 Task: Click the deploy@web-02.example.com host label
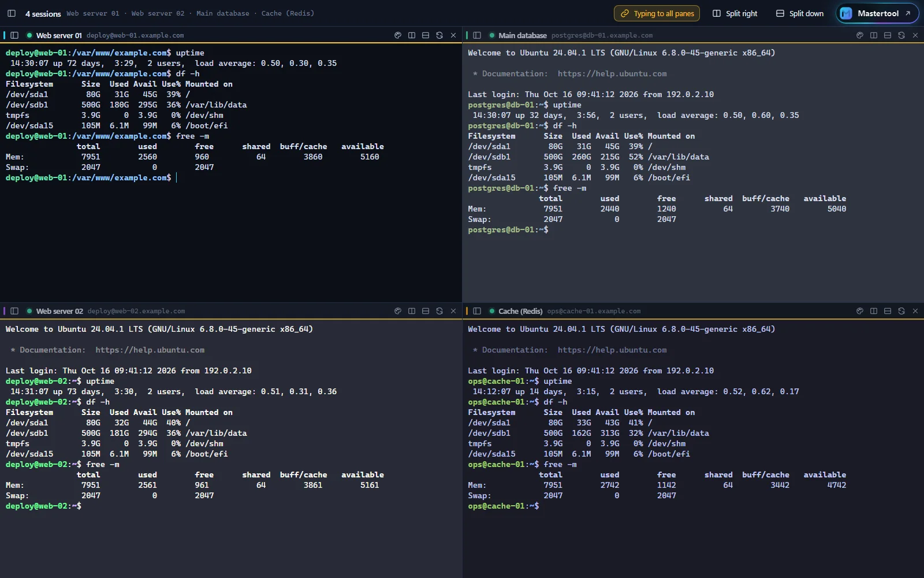coord(136,311)
